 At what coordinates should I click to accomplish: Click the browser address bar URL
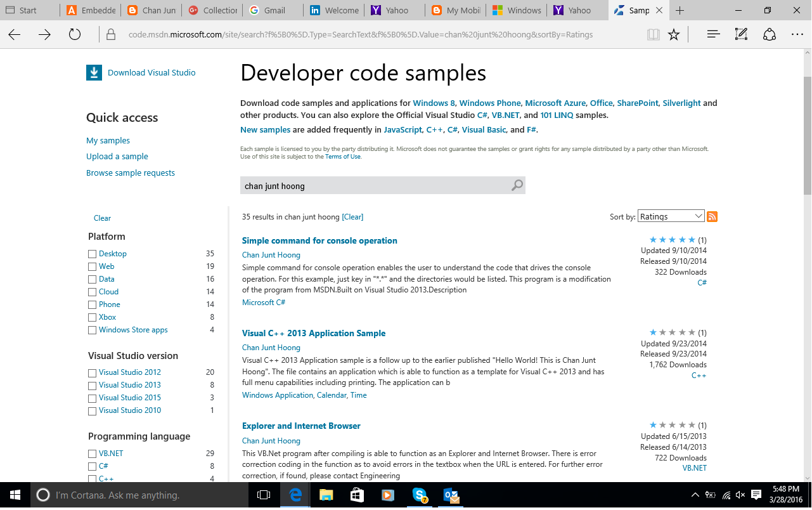tap(361, 35)
